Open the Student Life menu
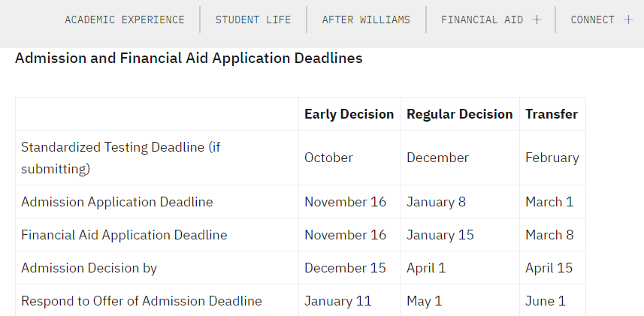The image size is (644, 316). click(253, 20)
